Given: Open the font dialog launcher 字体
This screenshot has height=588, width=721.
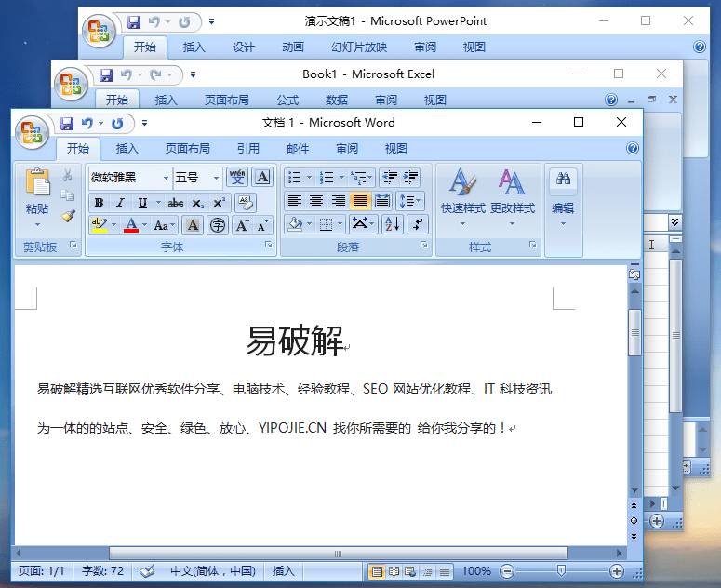Looking at the screenshot, I should [x=269, y=245].
